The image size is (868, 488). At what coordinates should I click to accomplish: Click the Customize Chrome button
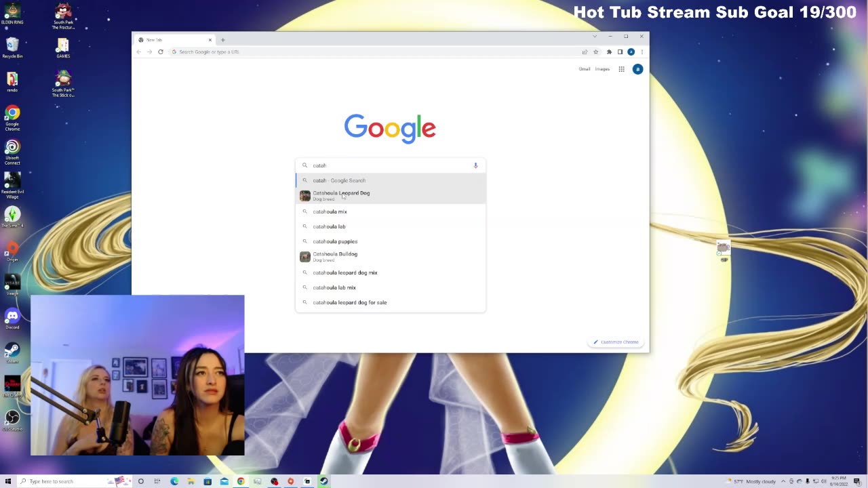click(x=616, y=342)
